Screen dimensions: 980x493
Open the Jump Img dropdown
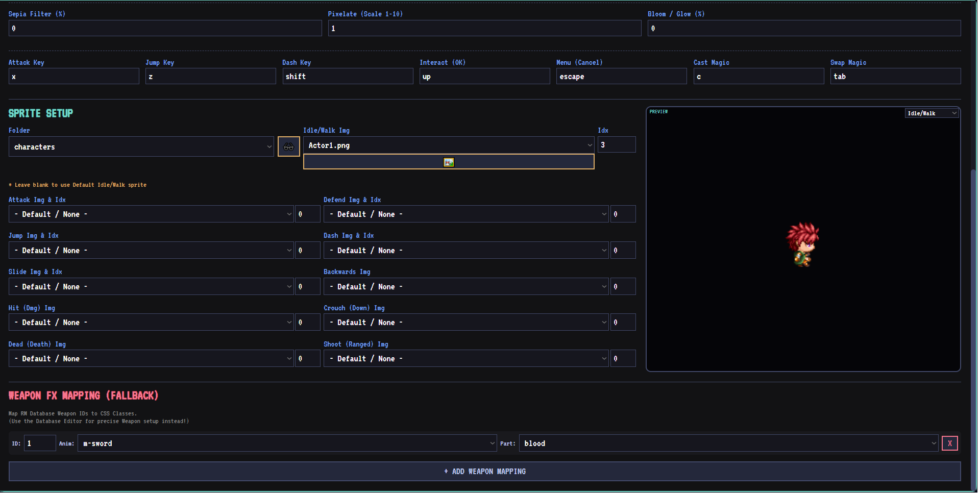[x=151, y=251]
